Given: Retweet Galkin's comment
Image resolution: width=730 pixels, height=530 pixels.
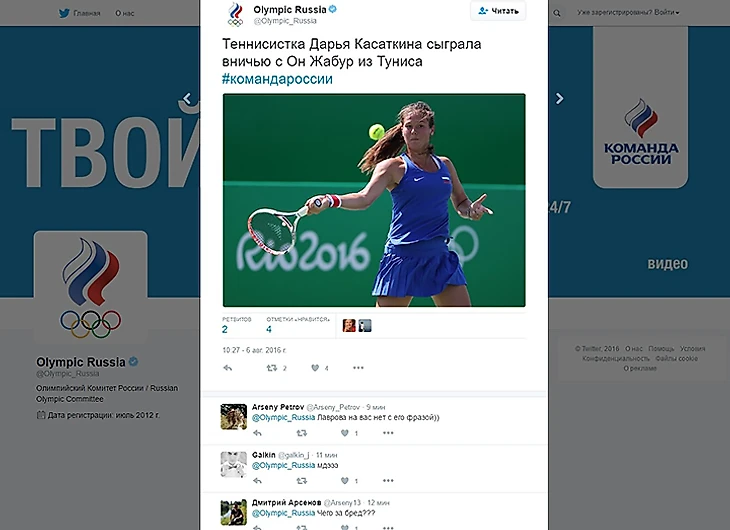Looking at the screenshot, I should click(x=302, y=481).
